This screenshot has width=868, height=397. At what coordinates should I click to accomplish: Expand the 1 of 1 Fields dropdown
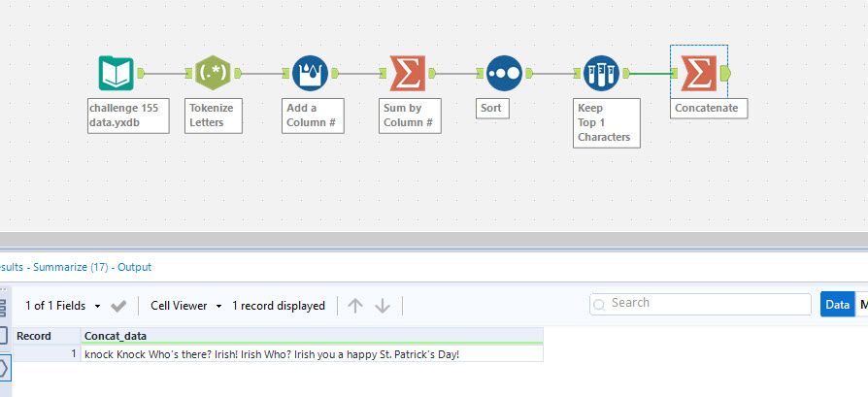(x=63, y=306)
